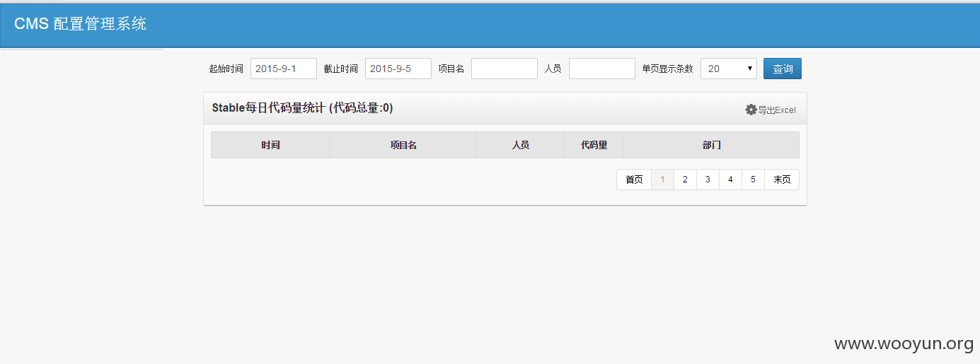
Task: Click the gear icon beside 导出Excel
Action: 751,110
